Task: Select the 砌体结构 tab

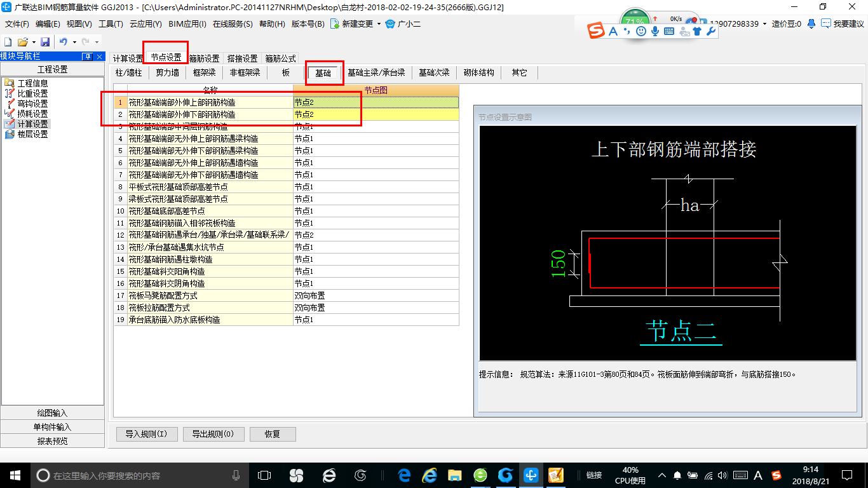Action: point(479,72)
